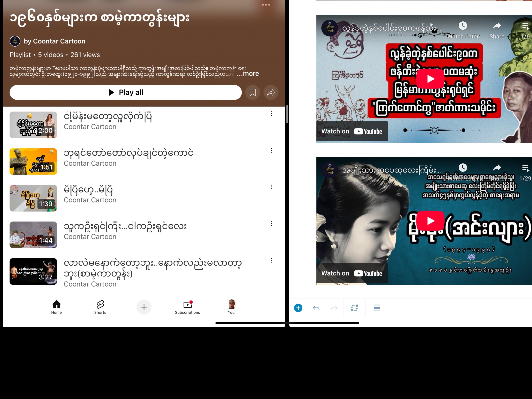532x399 pixels.
Task: Open options menu for first playlist video
Action: pyautogui.click(x=271, y=114)
